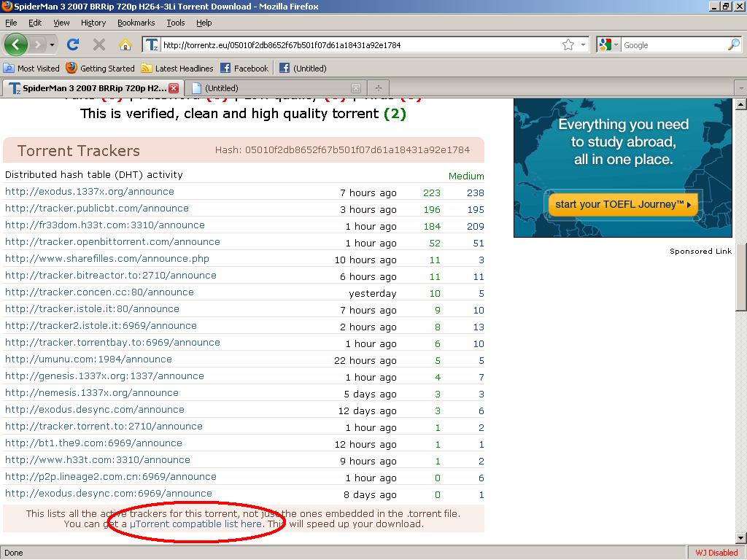
Task: Click the exodus.1337x.org/announce tracker link
Action: coord(90,192)
